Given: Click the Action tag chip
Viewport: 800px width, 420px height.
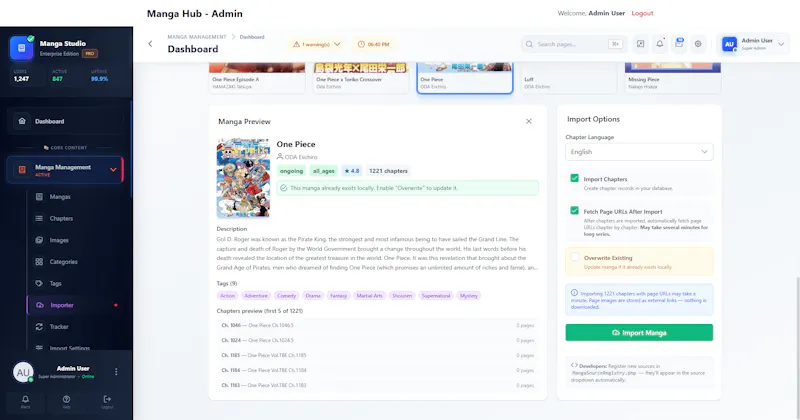Looking at the screenshot, I should pos(228,295).
